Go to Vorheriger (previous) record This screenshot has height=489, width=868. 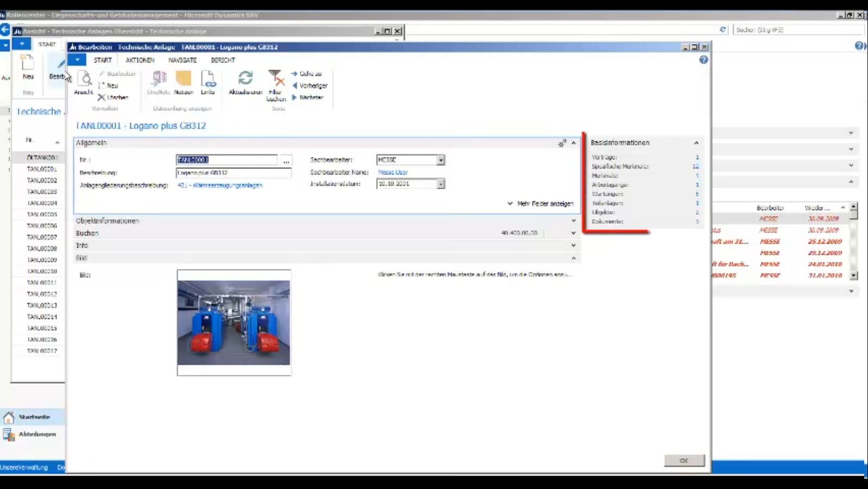click(x=309, y=85)
